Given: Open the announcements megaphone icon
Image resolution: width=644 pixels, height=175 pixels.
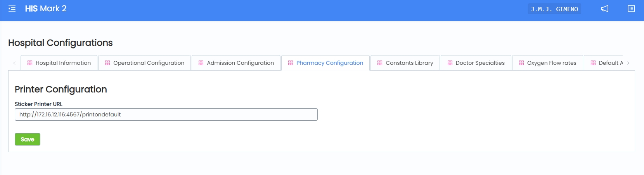Looking at the screenshot, I should point(605,9).
